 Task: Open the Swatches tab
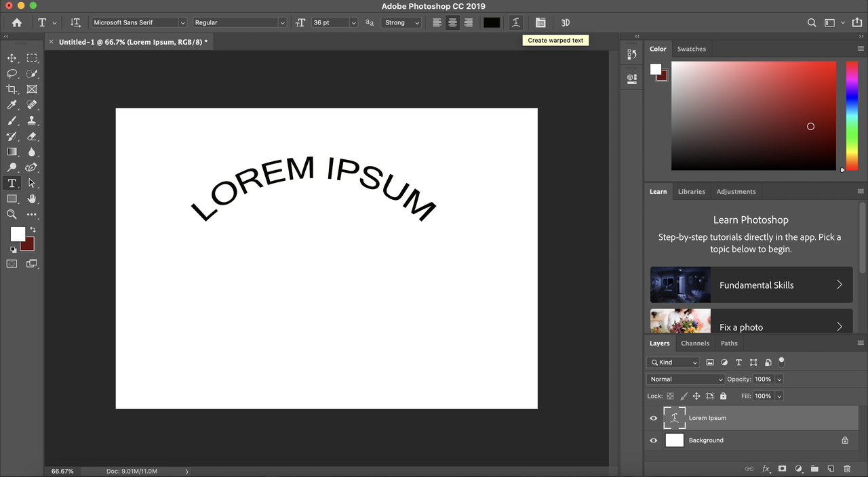pyautogui.click(x=691, y=49)
